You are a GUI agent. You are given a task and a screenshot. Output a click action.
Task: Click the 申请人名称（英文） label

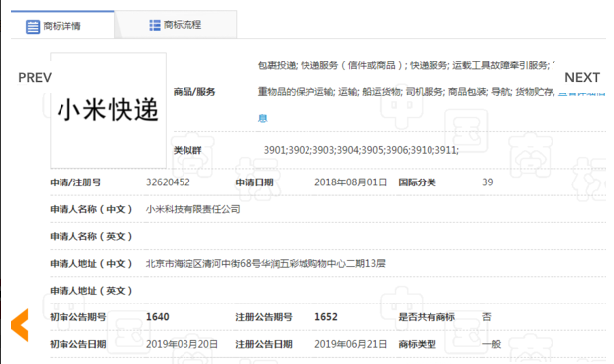[91, 236]
